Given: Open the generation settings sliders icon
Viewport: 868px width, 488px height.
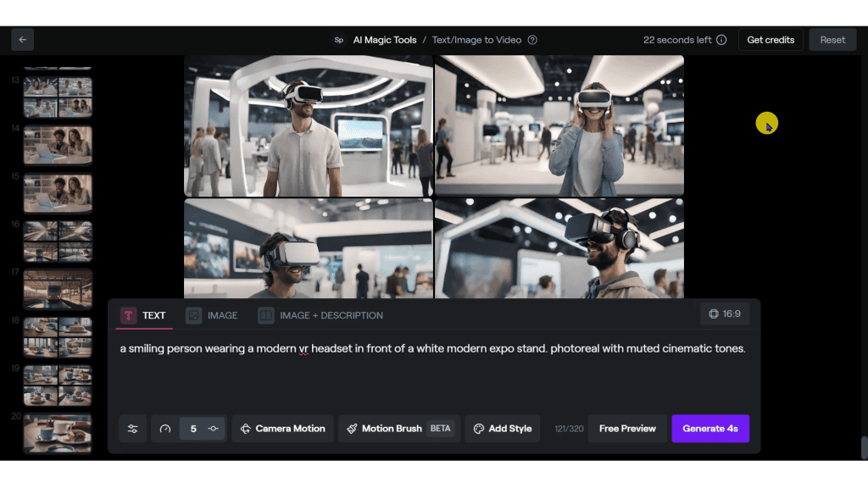Looking at the screenshot, I should tap(132, 429).
